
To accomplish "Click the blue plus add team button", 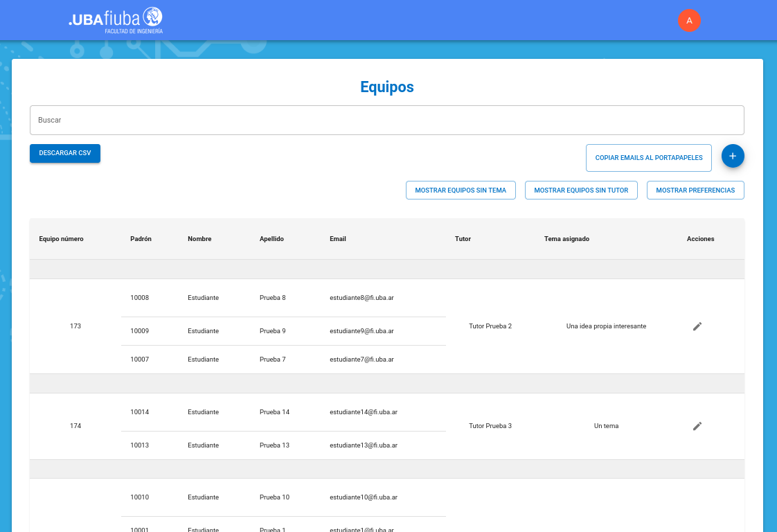I will click(733, 156).
